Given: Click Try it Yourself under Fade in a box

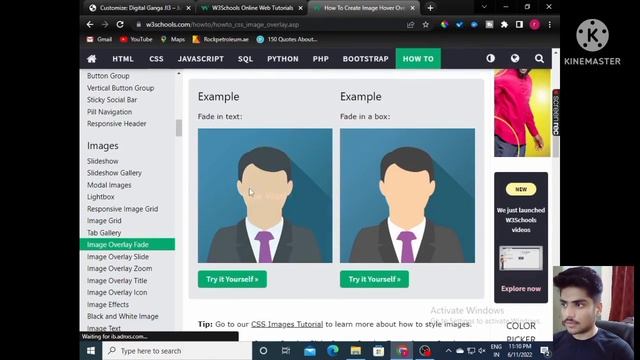Looking at the screenshot, I should pyautogui.click(x=374, y=279).
